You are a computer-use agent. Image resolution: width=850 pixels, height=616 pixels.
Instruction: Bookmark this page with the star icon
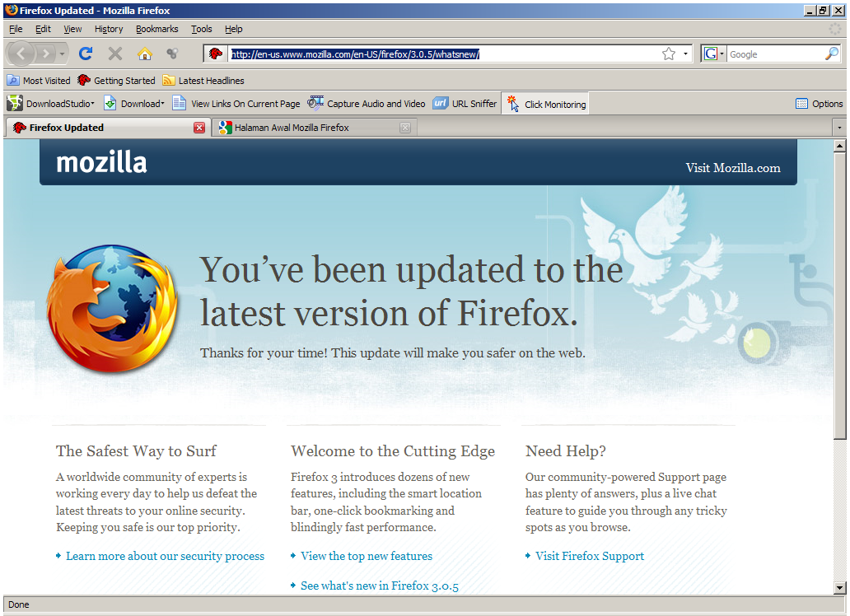[x=669, y=54]
